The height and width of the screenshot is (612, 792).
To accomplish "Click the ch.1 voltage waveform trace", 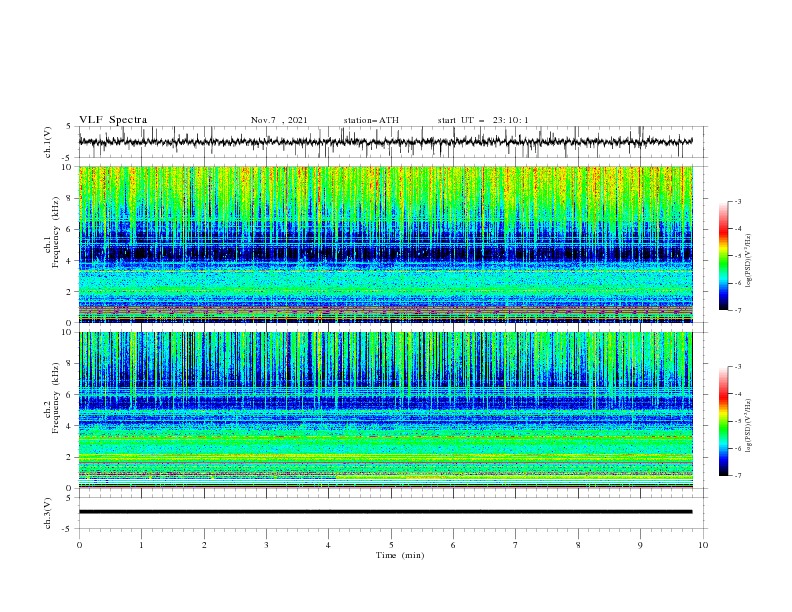I will 385,141.
